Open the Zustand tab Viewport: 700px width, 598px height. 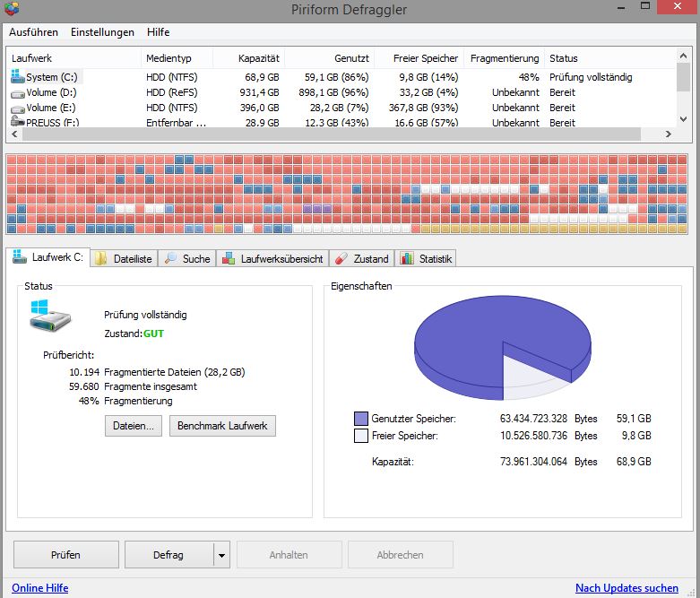point(362,258)
